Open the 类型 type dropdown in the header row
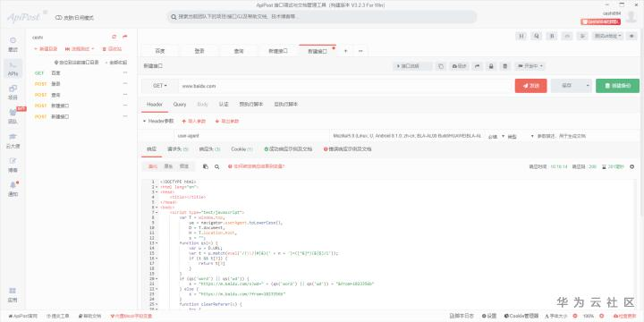Viewport: 644px width, 322px height. (x=521, y=136)
